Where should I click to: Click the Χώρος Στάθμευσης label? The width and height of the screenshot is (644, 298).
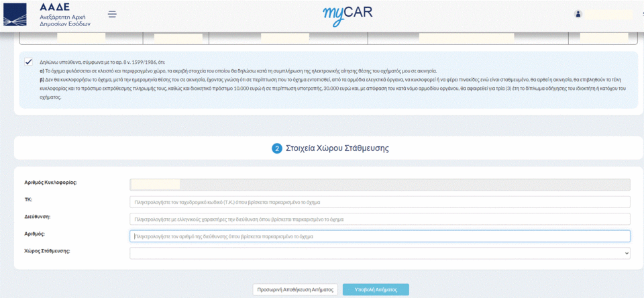(47, 250)
